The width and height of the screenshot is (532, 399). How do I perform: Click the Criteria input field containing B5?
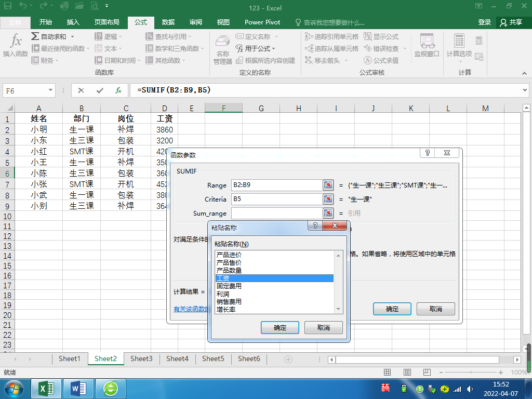[x=276, y=199]
